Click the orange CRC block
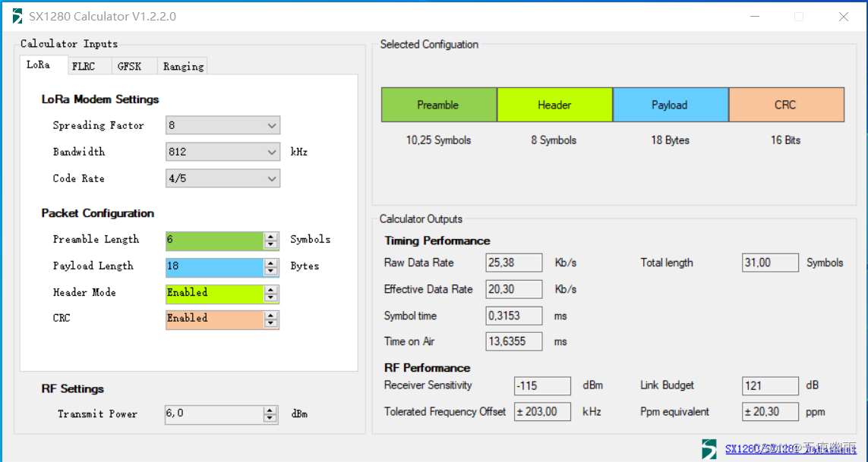The image size is (868, 462). coord(787,105)
